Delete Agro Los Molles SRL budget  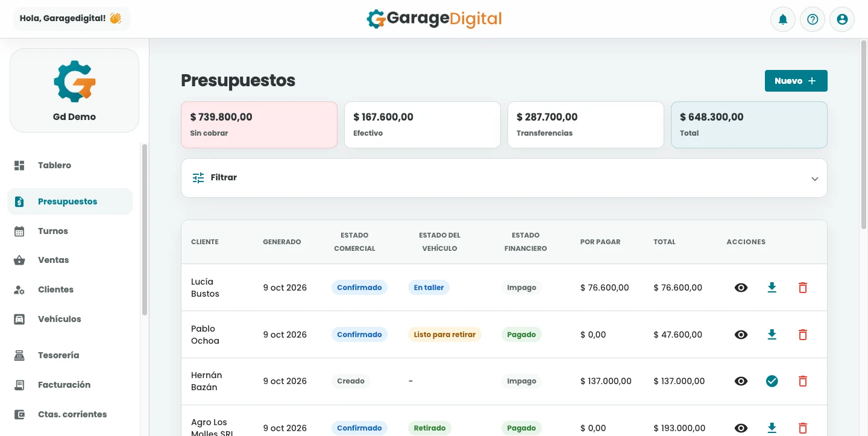(803, 428)
